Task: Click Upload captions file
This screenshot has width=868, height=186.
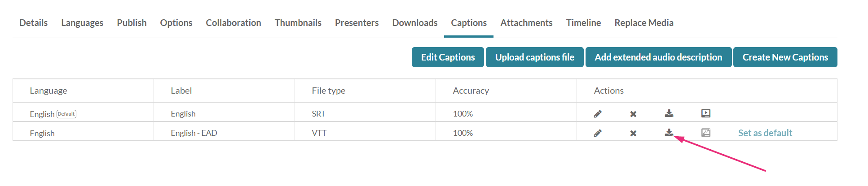Action: (x=534, y=57)
